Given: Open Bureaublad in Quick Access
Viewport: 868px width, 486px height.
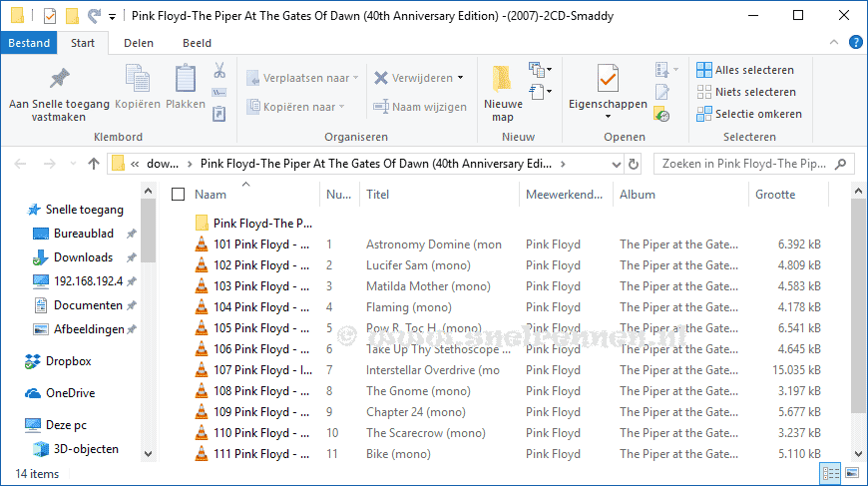Looking at the screenshot, I should point(73,234).
